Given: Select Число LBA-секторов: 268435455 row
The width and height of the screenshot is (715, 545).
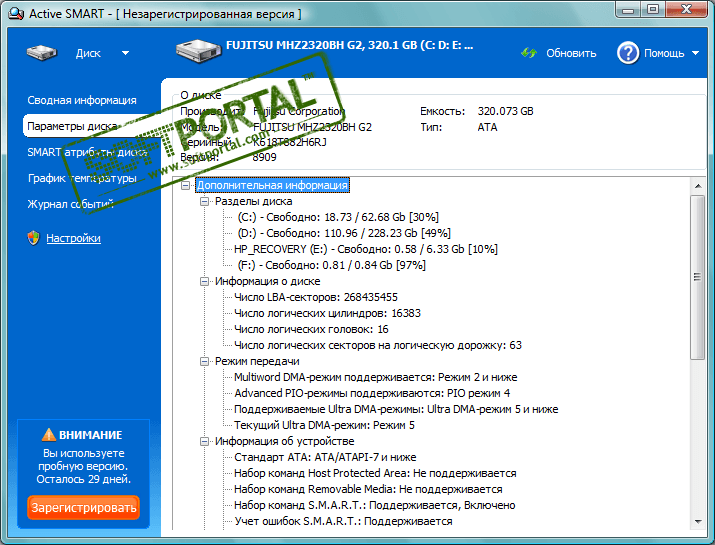Looking at the screenshot, I should [316, 297].
